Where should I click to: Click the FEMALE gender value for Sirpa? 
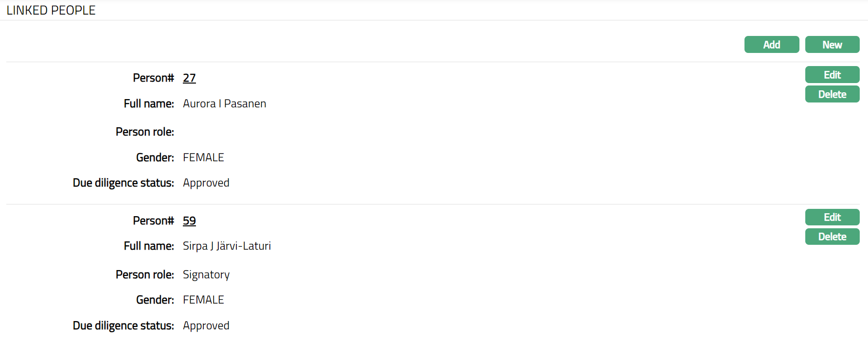203,300
